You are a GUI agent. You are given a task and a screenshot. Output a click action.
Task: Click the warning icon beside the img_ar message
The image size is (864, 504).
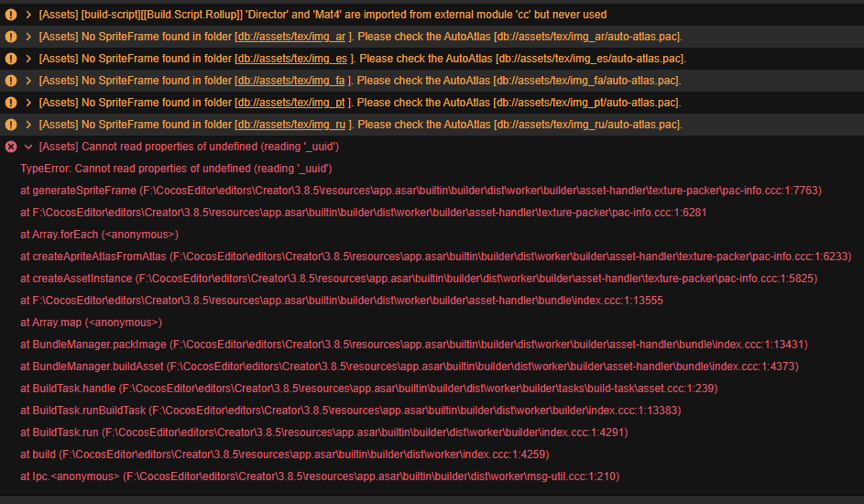[10, 37]
